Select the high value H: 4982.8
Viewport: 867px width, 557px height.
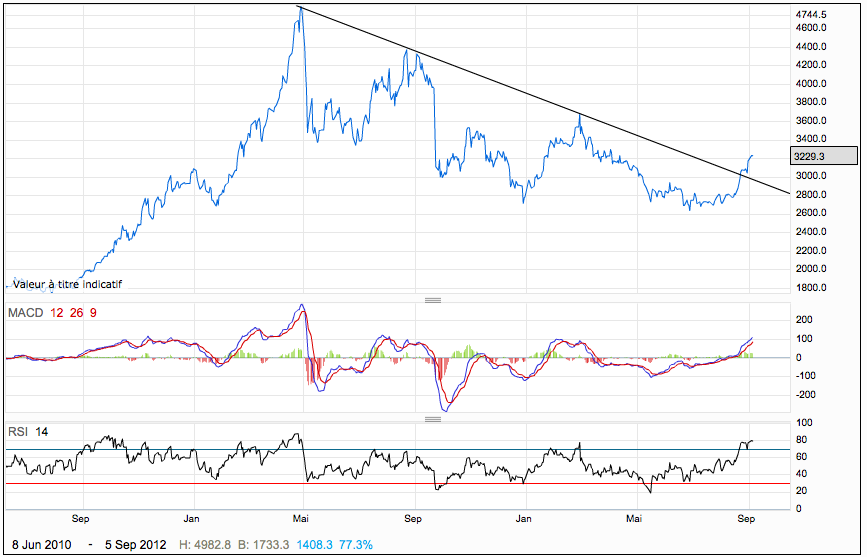[205, 545]
